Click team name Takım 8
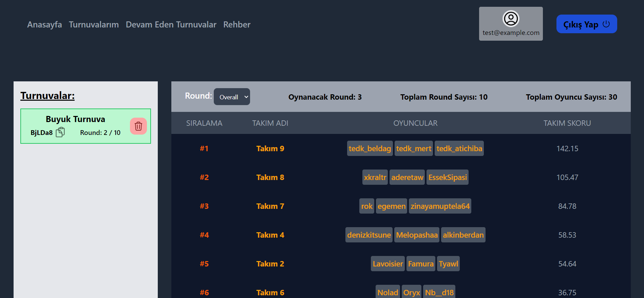The width and height of the screenshot is (644, 298). [x=270, y=177]
